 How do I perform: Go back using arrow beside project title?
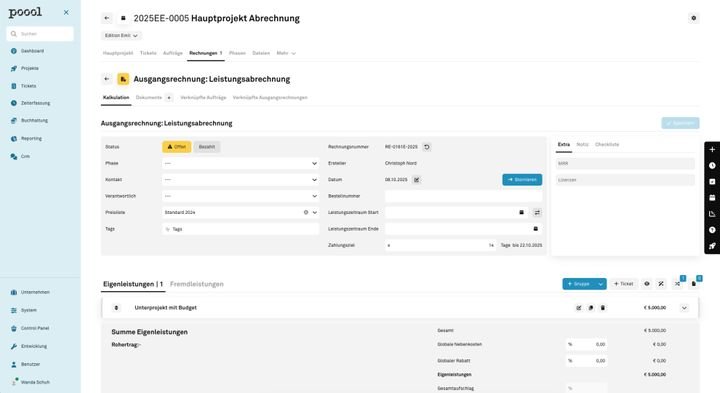tap(107, 18)
